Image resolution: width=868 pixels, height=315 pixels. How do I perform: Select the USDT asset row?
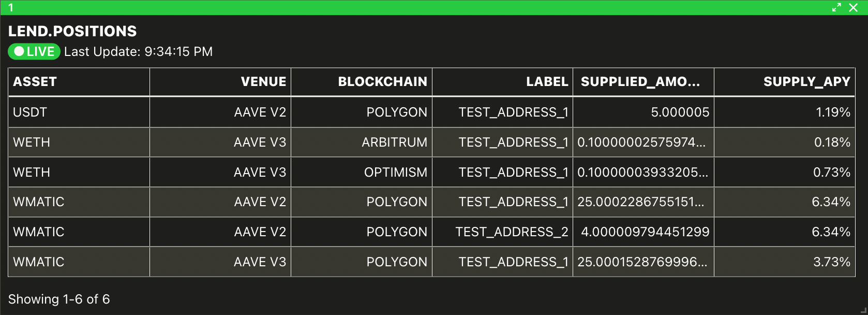pyautogui.click(x=431, y=112)
